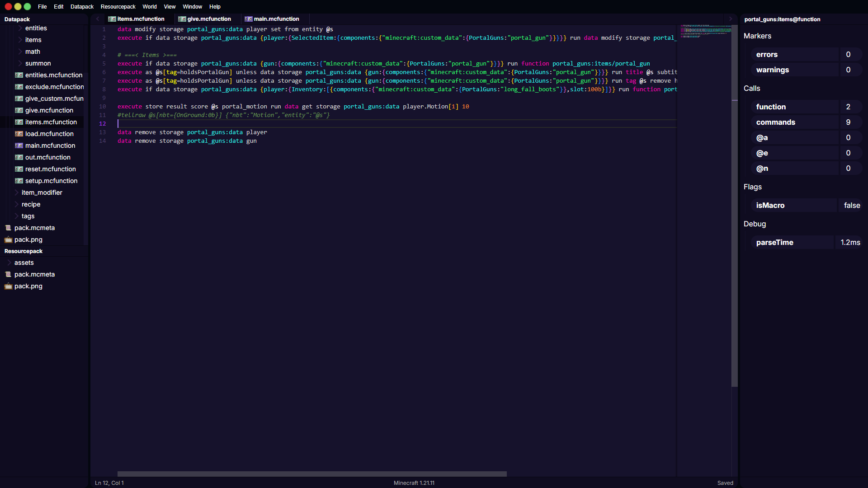Expand the items folder in the tree

click(20, 40)
